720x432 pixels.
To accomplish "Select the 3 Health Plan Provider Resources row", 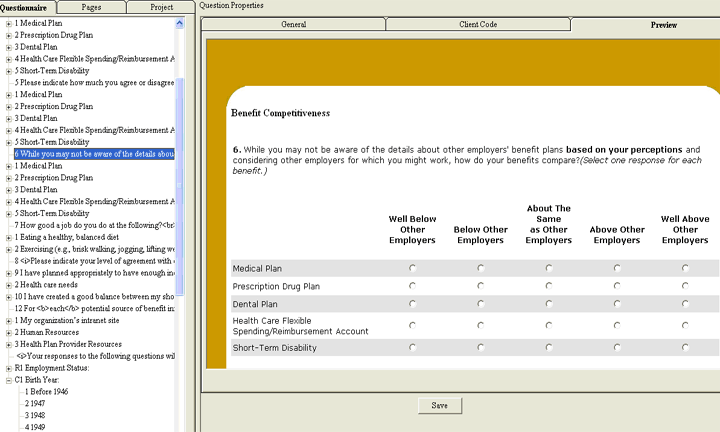I will coord(68,344).
